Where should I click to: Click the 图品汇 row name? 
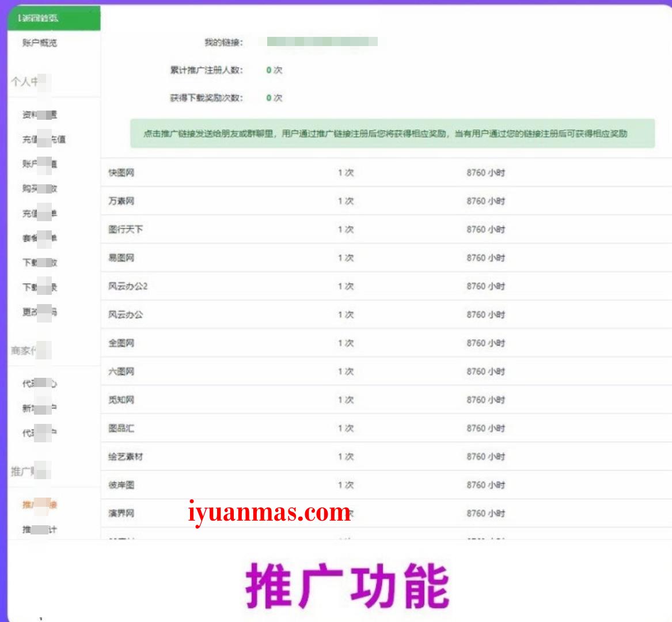[x=122, y=428]
